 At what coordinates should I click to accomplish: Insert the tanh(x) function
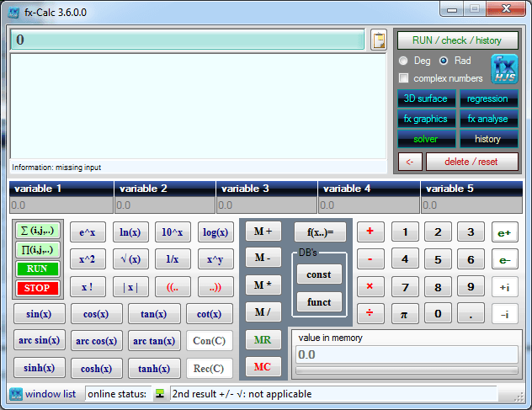click(154, 368)
